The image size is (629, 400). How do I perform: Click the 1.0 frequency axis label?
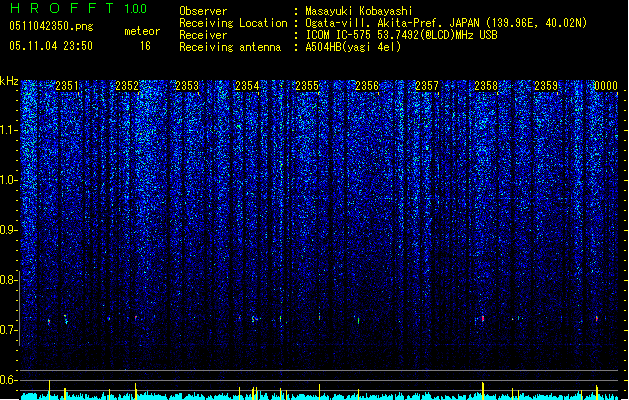[8, 180]
